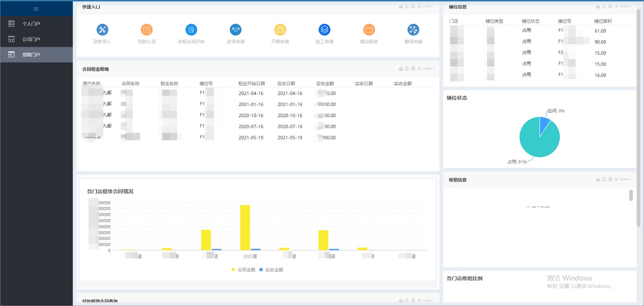644x306 pixels.
Task: Open 到款导入 quick entry icon
Action: (x=102, y=30)
